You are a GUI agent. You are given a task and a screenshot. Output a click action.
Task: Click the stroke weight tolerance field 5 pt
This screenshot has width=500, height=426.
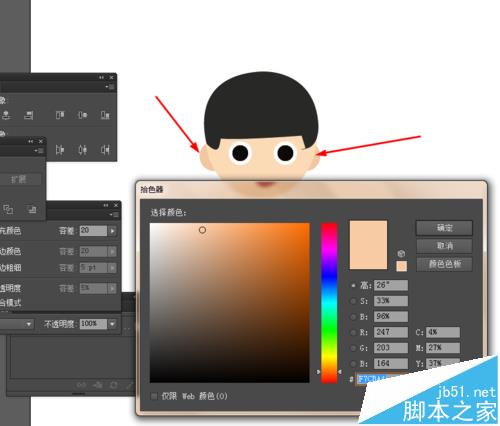93,268
